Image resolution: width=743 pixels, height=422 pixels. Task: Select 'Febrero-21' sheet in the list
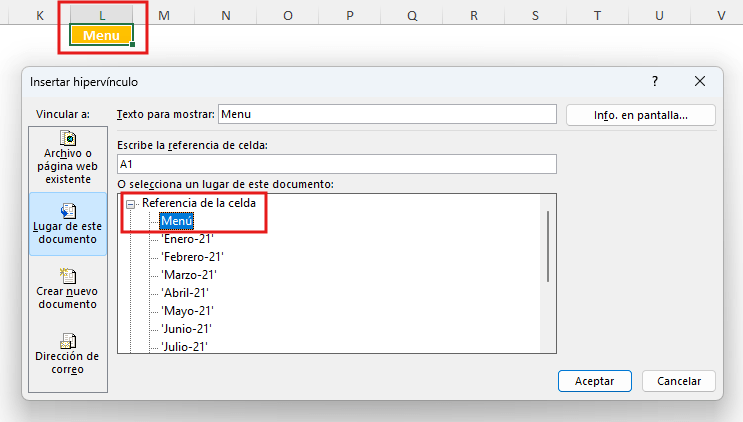(x=192, y=257)
